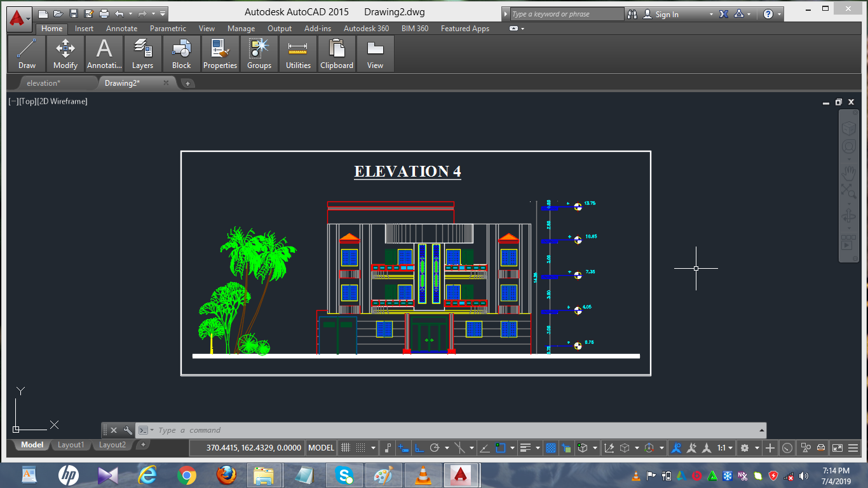Toggle grid display in status bar
The height and width of the screenshot is (488, 868).
344,447
